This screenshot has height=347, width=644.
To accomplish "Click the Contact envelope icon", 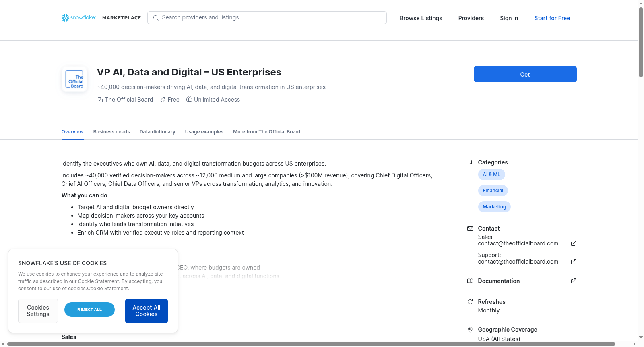I will 470,229.
